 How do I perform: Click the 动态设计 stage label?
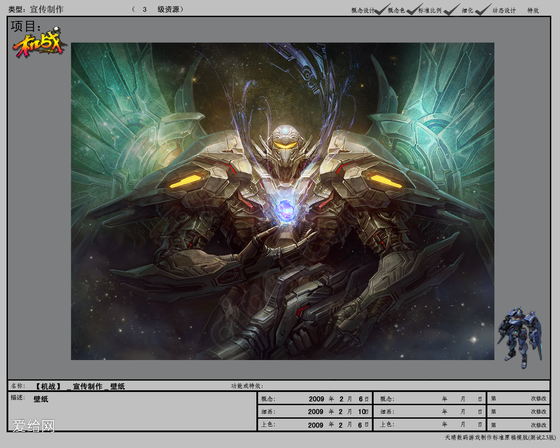(x=504, y=10)
